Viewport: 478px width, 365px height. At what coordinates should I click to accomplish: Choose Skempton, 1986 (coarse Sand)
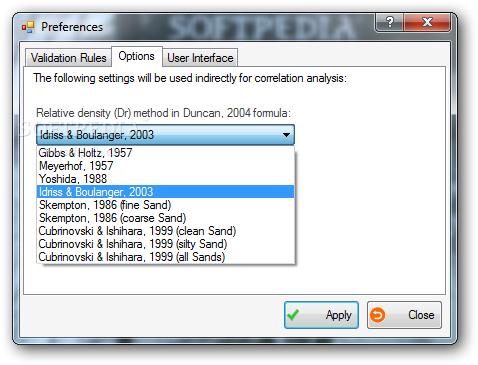pyautogui.click(x=165, y=218)
